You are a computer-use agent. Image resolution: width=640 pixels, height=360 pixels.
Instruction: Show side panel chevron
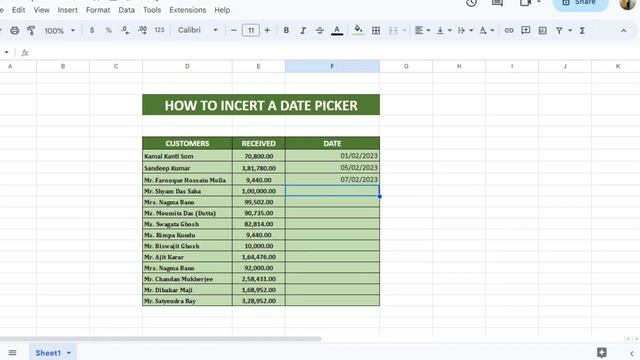click(631, 353)
